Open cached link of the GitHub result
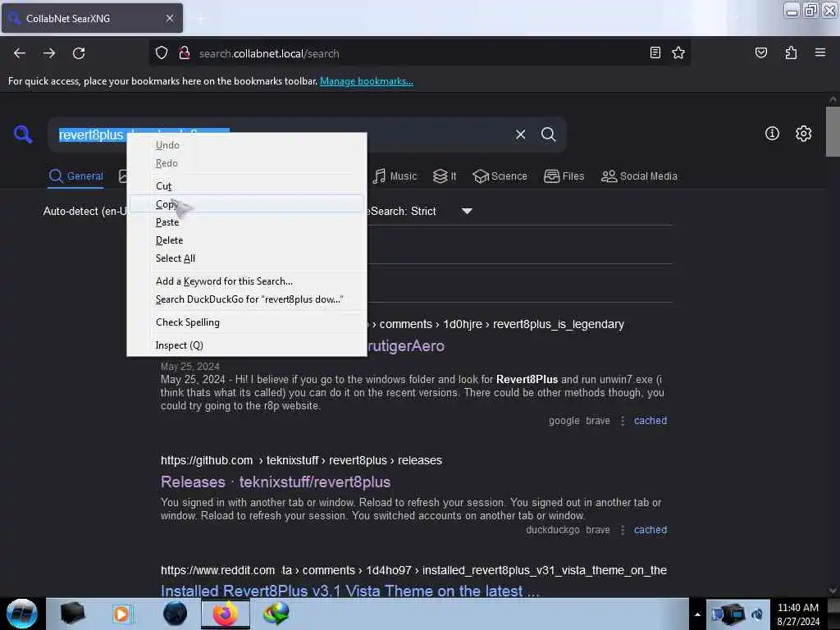The width and height of the screenshot is (840, 630). coord(651,531)
